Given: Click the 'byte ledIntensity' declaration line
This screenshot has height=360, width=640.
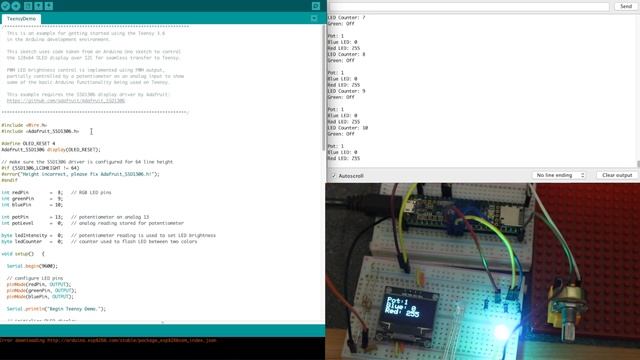Looking at the screenshot, I should (x=109, y=236).
